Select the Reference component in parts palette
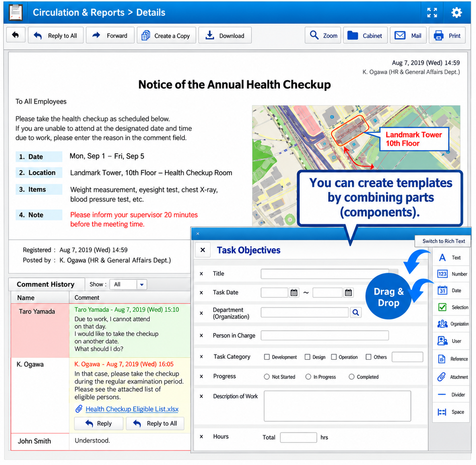The height and width of the screenshot is (465, 476). (x=451, y=359)
